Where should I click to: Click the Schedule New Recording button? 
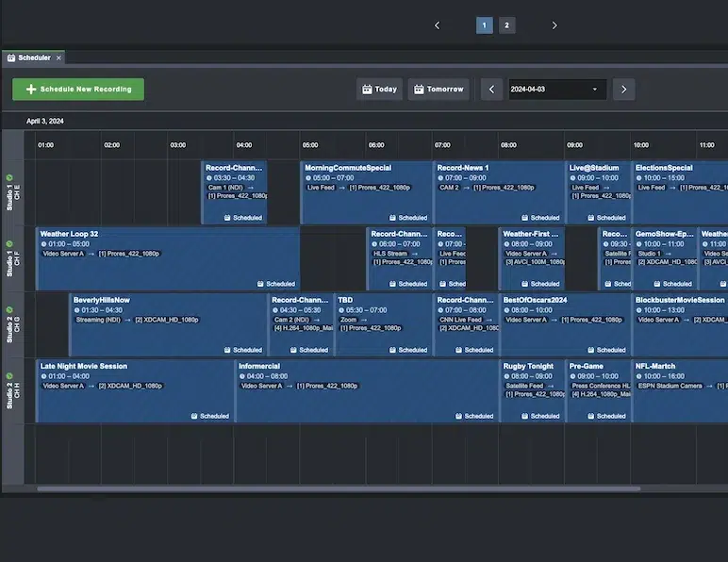pos(78,89)
